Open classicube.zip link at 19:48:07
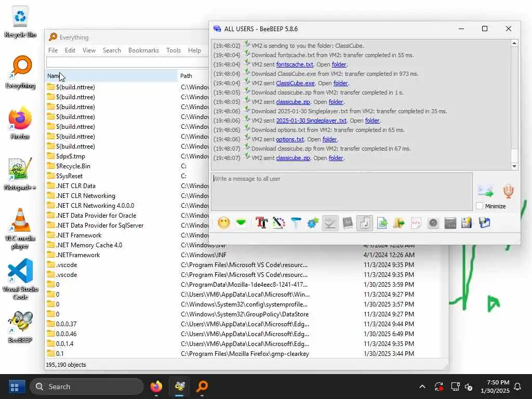The height and width of the screenshot is (399, 532). coord(293,158)
